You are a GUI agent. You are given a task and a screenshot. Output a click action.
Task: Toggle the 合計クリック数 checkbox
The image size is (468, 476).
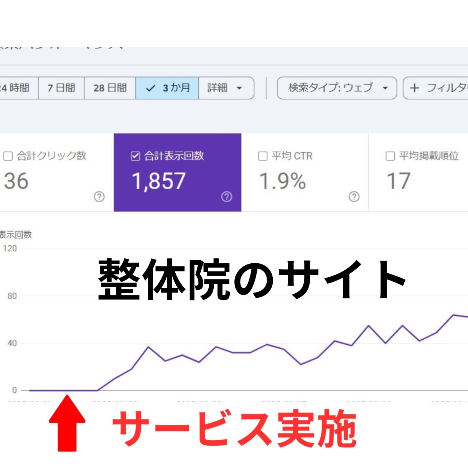coord(8,156)
